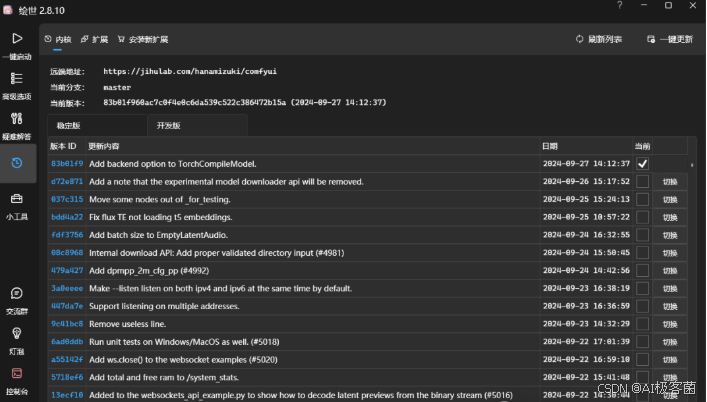Click 切换 switch button for 479a427
The image size is (707, 402).
coord(670,270)
